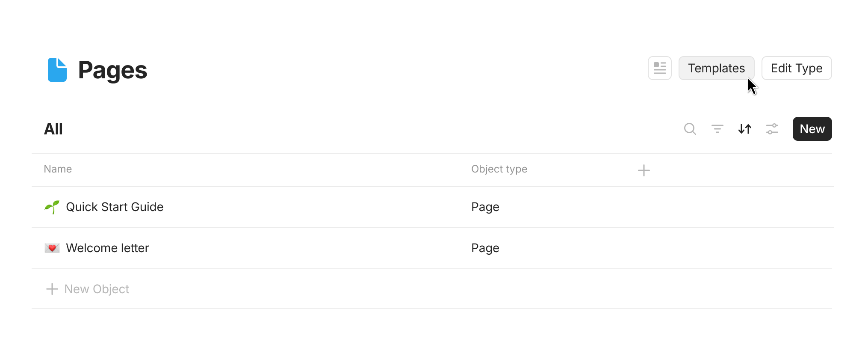Click the Object type column header
The height and width of the screenshot is (363, 868).
coord(499,169)
